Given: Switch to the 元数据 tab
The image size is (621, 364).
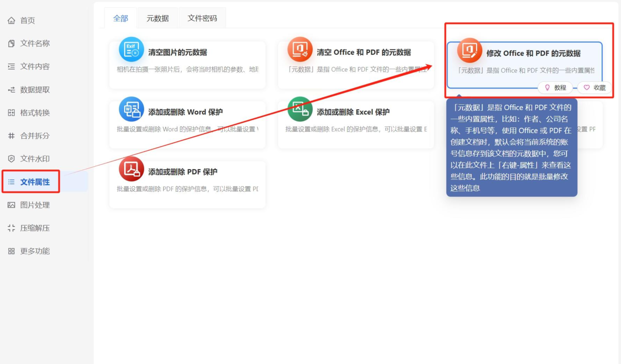Looking at the screenshot, I should tap(158, 18).
